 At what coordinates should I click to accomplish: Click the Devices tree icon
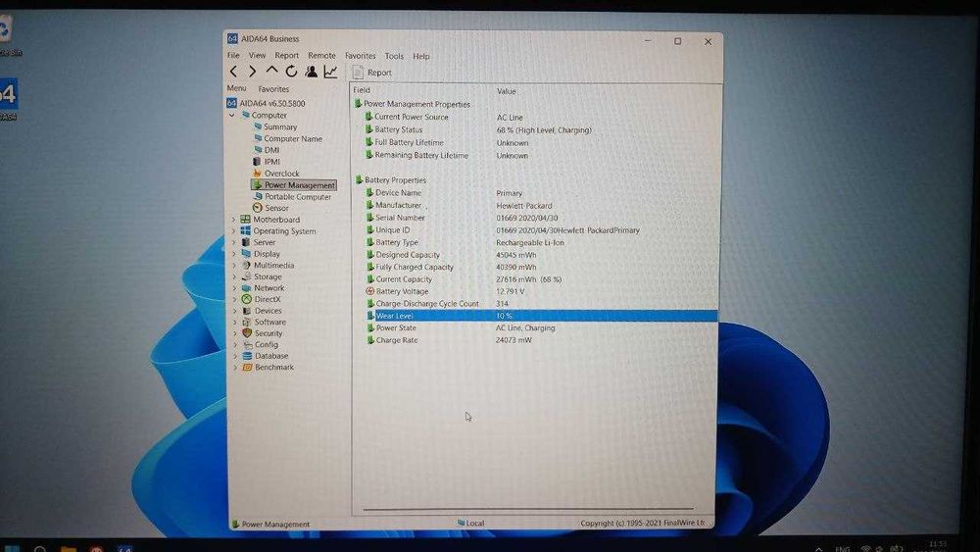(246, 311)
